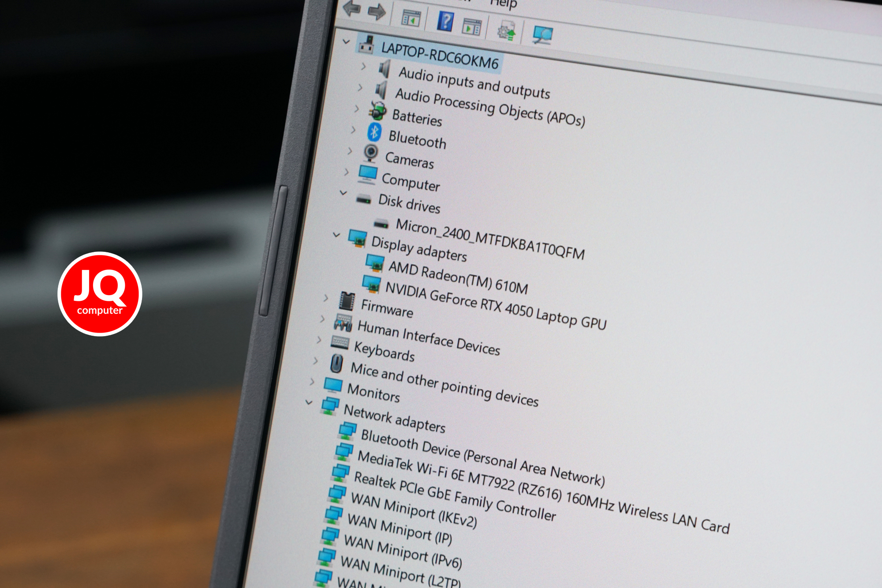Click the Back arrow toolbar button
The height and width of the screenshot is (588, 882).
pos(352,8)
